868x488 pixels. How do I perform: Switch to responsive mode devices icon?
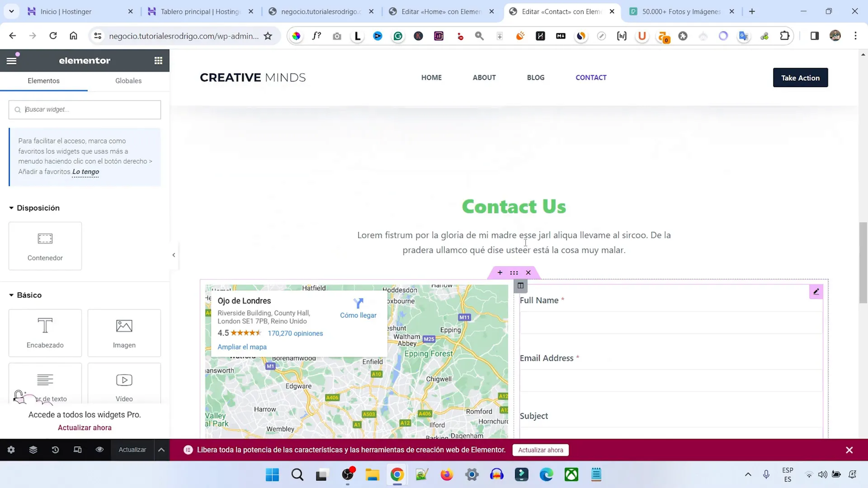point(78,450)
